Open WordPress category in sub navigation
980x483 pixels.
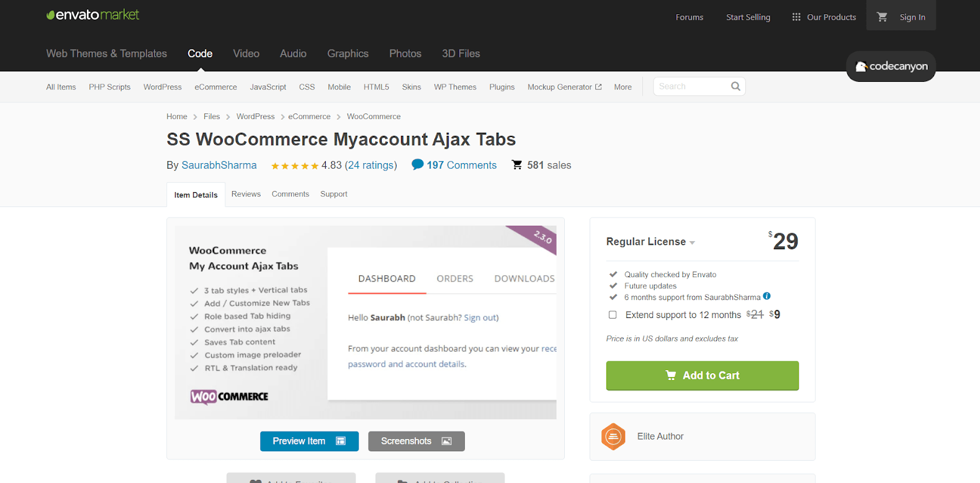163,87
